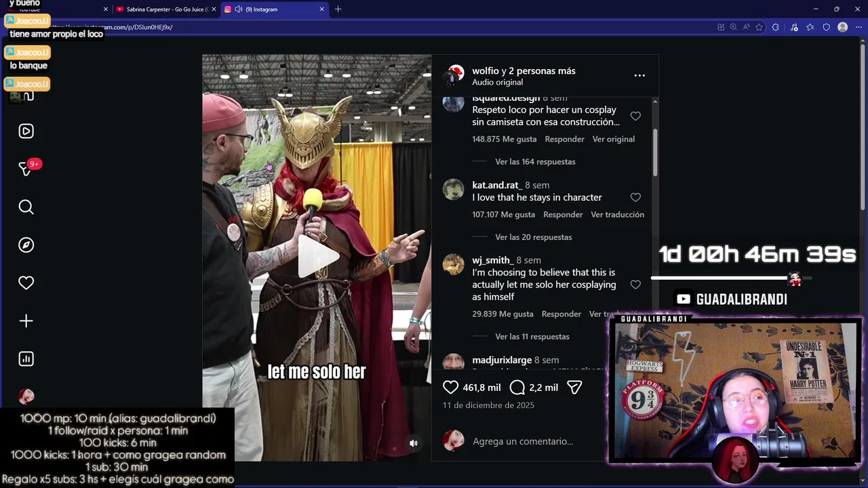Click the 'y 2 personas más' collaborators text

point(538,70)
